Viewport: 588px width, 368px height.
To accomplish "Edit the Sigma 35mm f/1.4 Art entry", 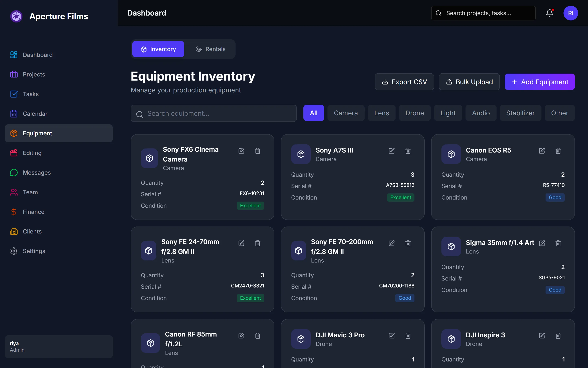I will [542, 243].
